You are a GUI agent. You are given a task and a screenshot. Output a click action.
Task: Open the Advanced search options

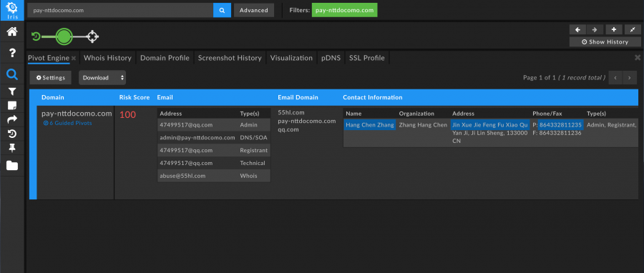click(254, 10)
